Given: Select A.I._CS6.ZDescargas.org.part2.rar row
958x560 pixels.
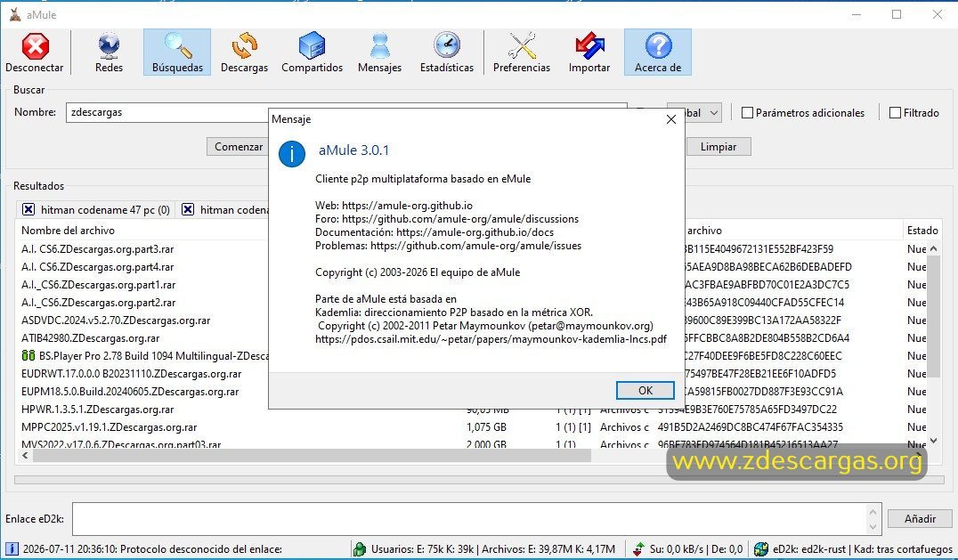Looking at the screenshot, I should coord(98,303).
